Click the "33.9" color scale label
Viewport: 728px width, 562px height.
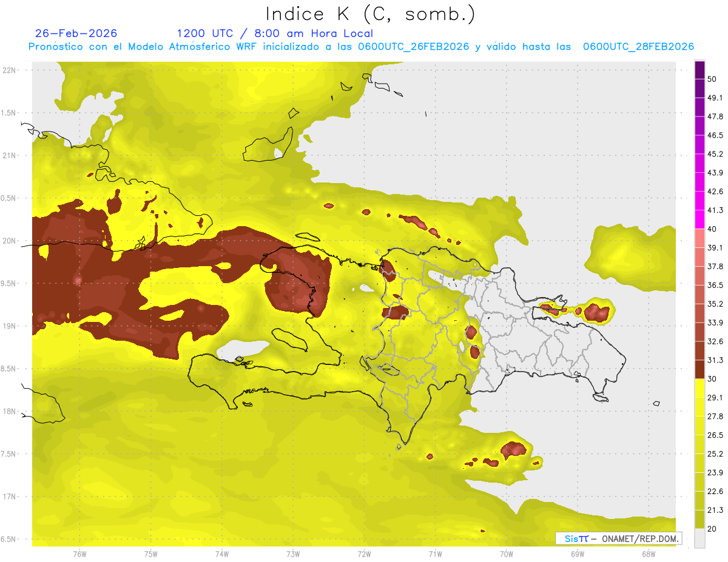tap(715, 323)
